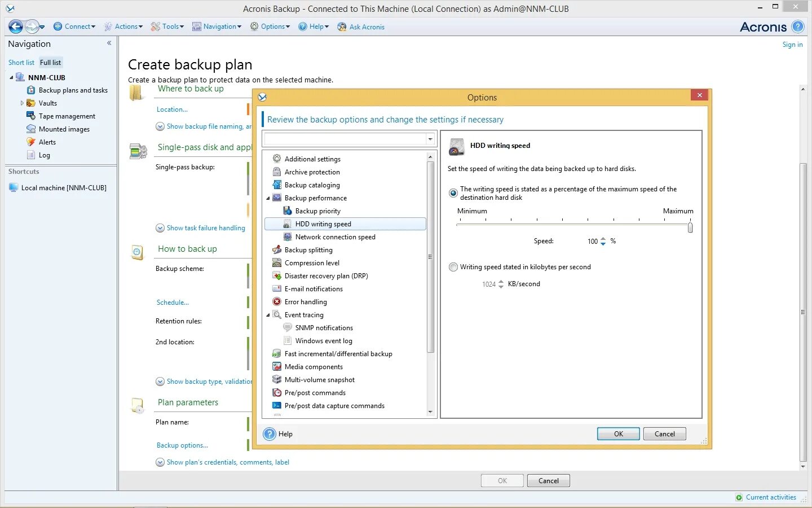Screen dimensions: 812x508
Task: Click the Log icon in Navigation
Action: (x=31, y=155)
